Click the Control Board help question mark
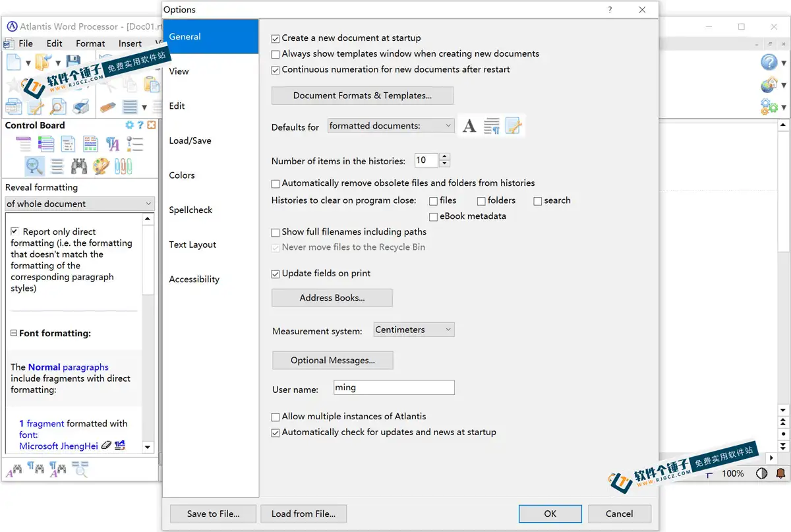The height and width of the screenshot is (532, 791). [140, 125]
